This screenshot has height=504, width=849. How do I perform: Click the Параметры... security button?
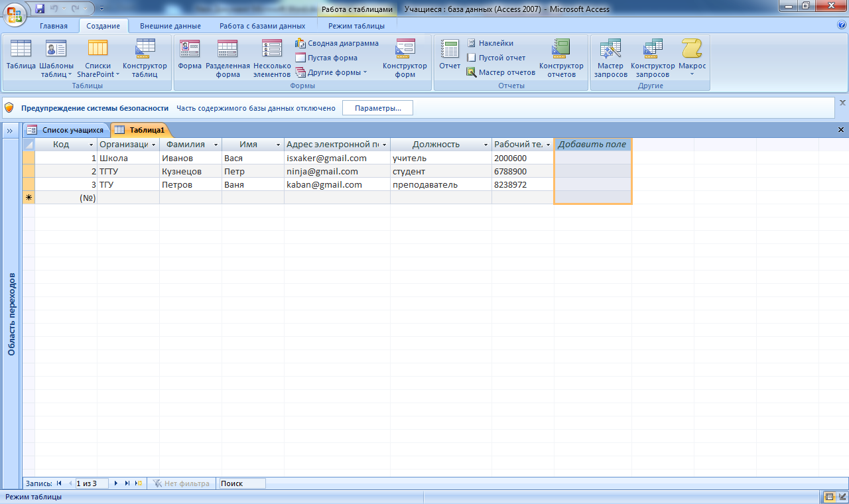(377, 108)
